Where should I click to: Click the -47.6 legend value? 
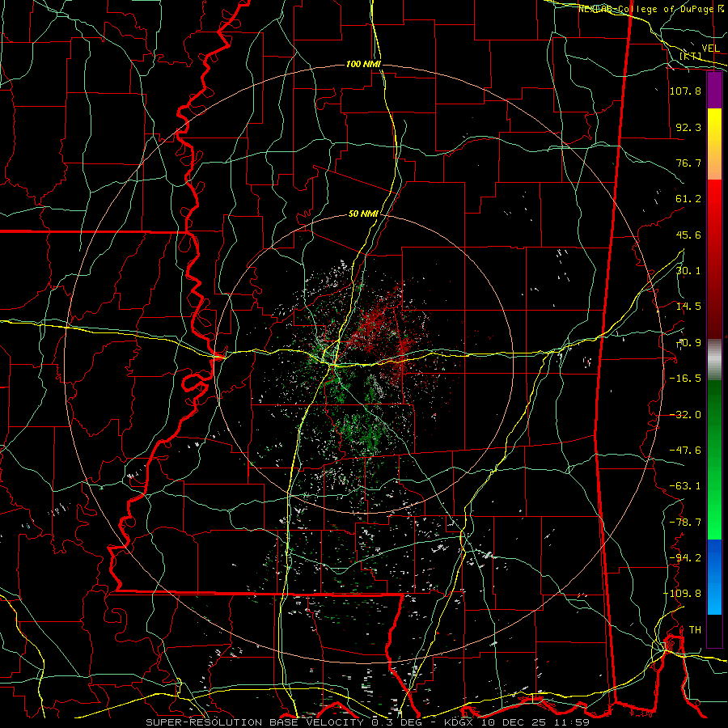click(685, 451)
